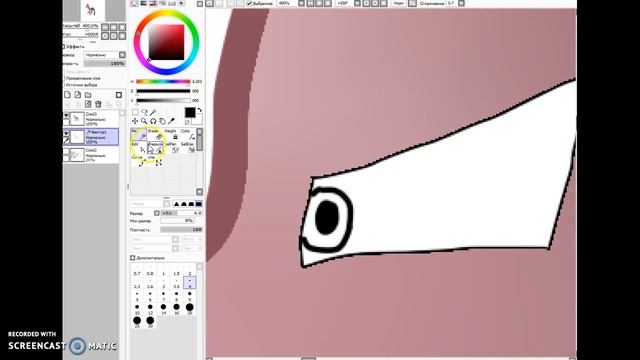Pick the Hand pan tool

[x=162, y=121]
